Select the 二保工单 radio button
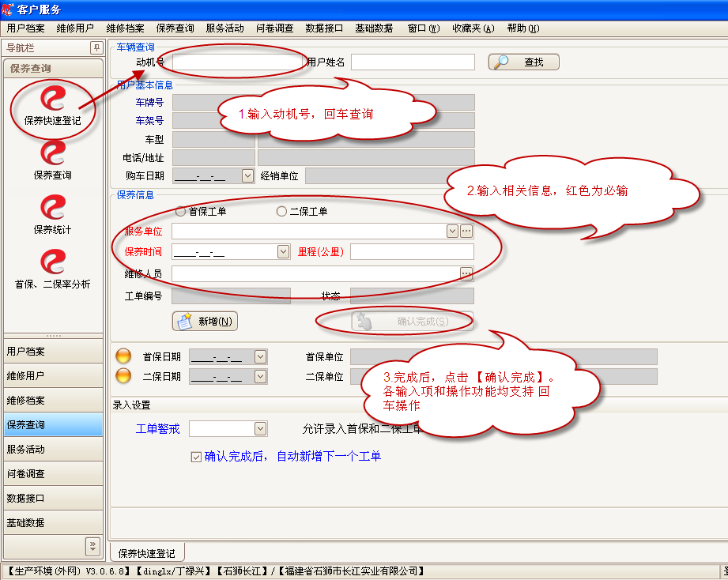 (x=281, y=212)
